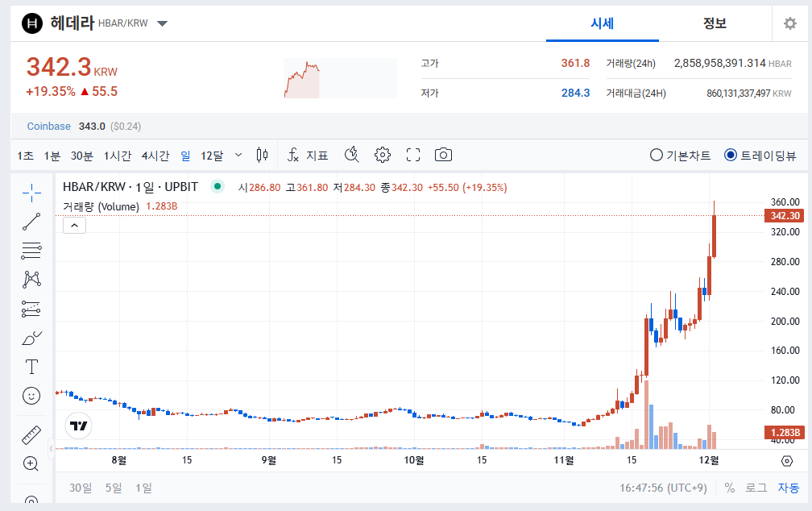Take a chart snapshot with camera icon
Viewport: 812px width, 511px height.
tap(443, 155)
